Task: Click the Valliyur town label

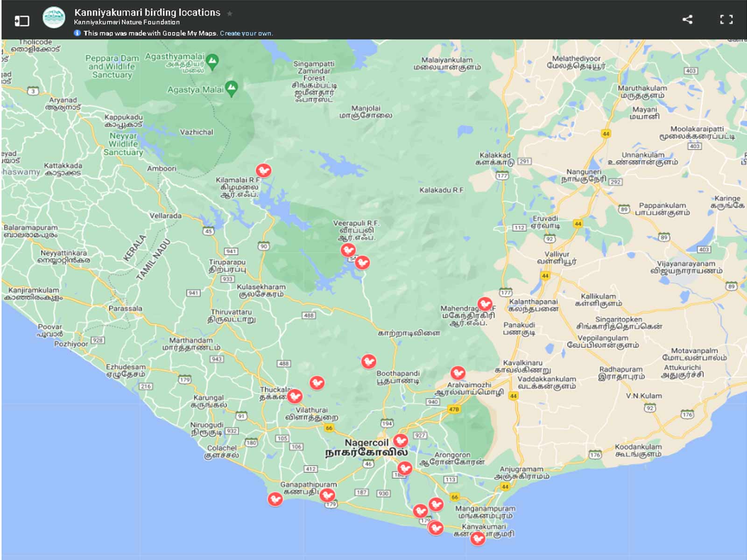Action: [x=557, y=258]
